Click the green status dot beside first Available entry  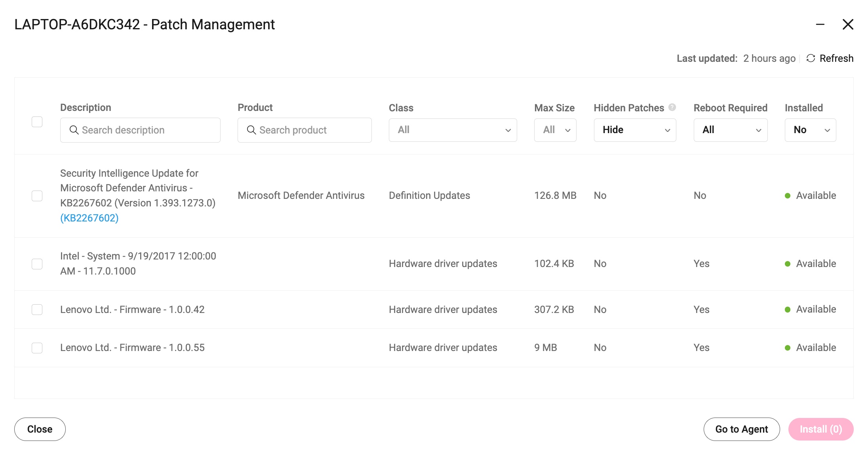pos(788,195)
